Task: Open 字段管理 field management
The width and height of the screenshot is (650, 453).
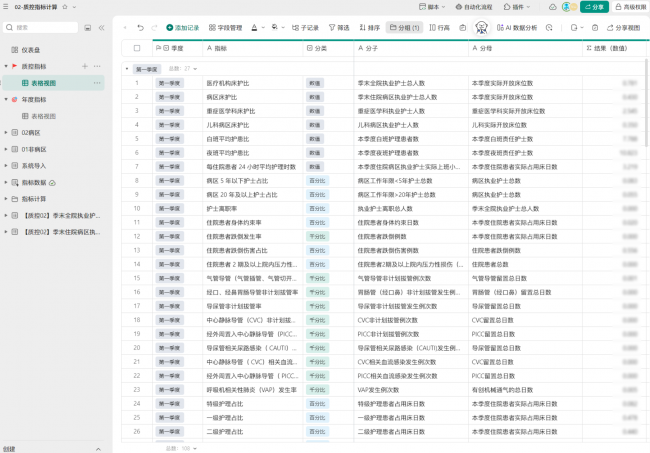Action: (224, 28)
